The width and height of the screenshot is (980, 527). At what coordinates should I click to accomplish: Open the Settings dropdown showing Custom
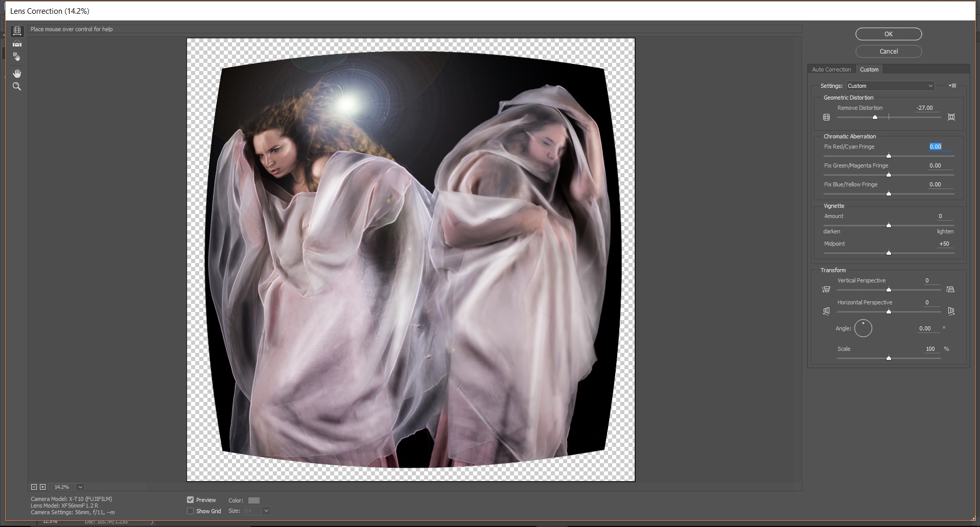890,86
